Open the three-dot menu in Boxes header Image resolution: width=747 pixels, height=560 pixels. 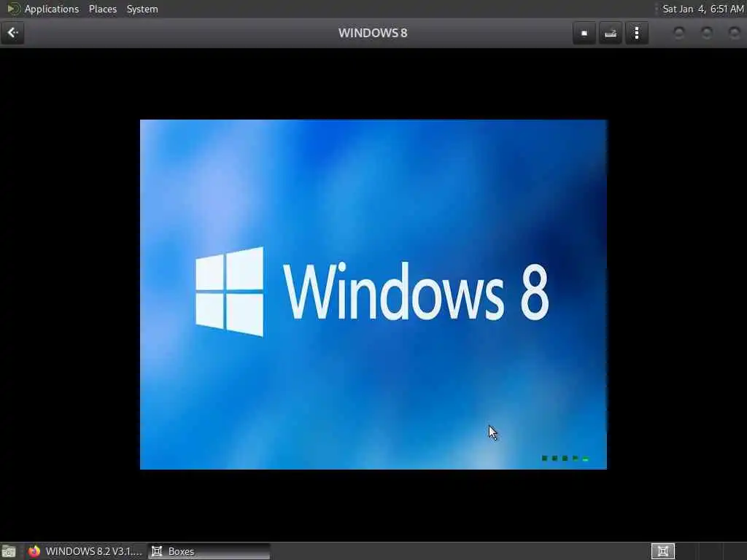point(637,33)
